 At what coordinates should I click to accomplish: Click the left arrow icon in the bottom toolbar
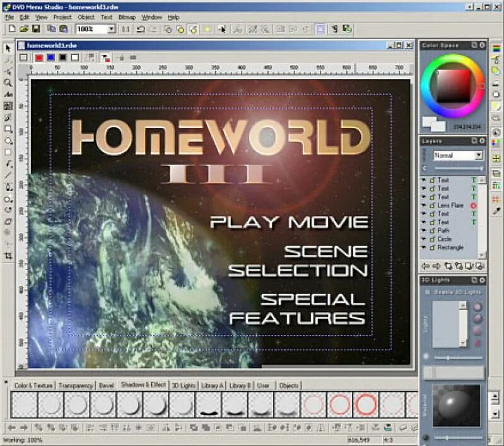12,427
